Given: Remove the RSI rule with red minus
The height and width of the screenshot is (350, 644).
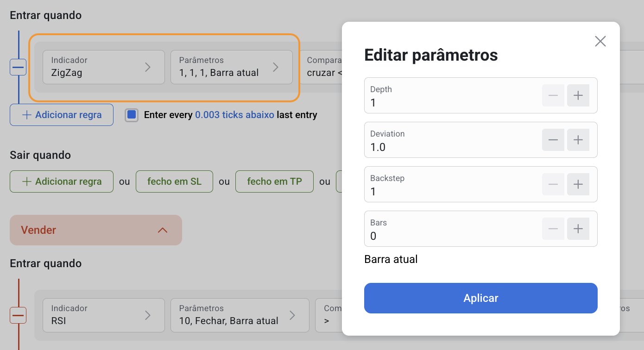Looking at the screenshot, I should click(18, 315).
